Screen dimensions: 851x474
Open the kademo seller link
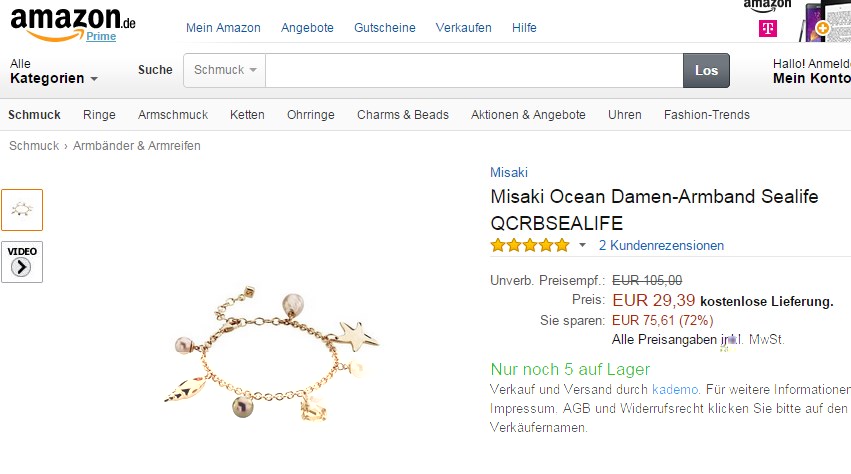pyautogui.click(x=675, y=389)
